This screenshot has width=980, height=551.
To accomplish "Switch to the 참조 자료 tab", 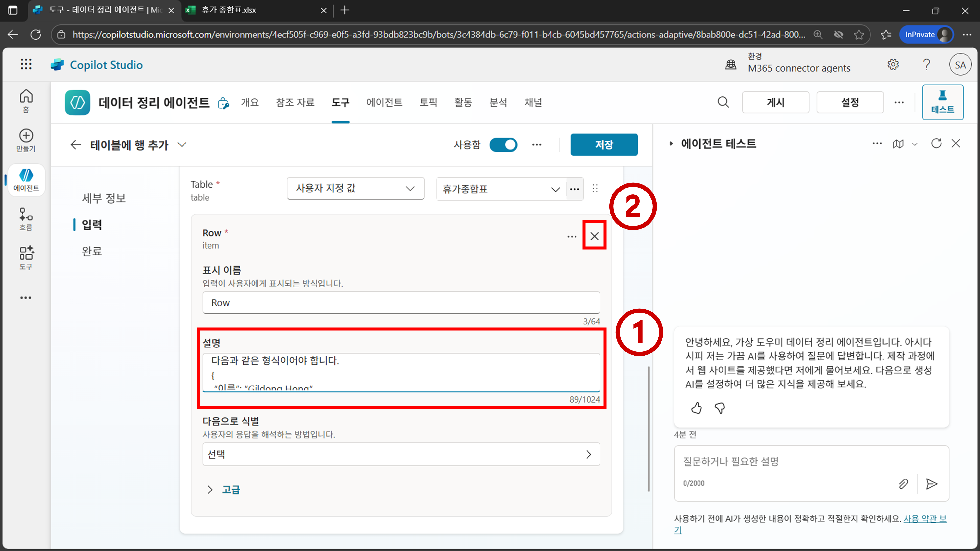I will 295,102.
